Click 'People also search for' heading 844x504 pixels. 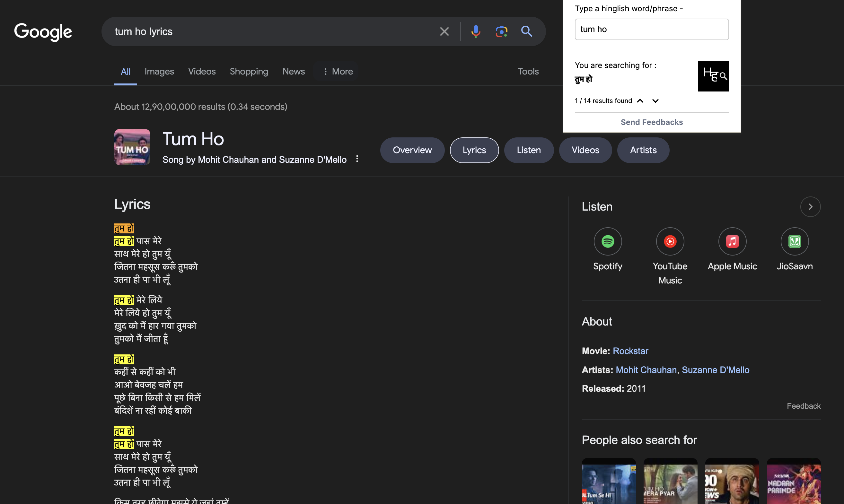639,440
